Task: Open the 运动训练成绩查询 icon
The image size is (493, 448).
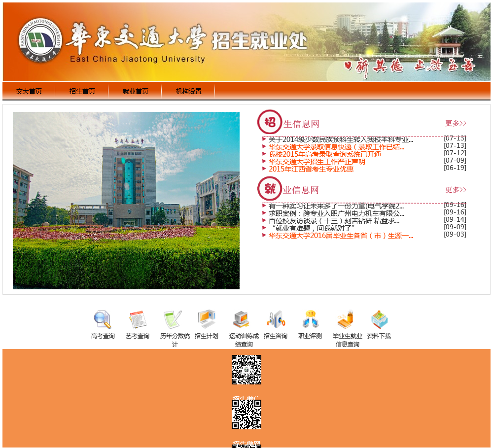Action: (241, 319)
